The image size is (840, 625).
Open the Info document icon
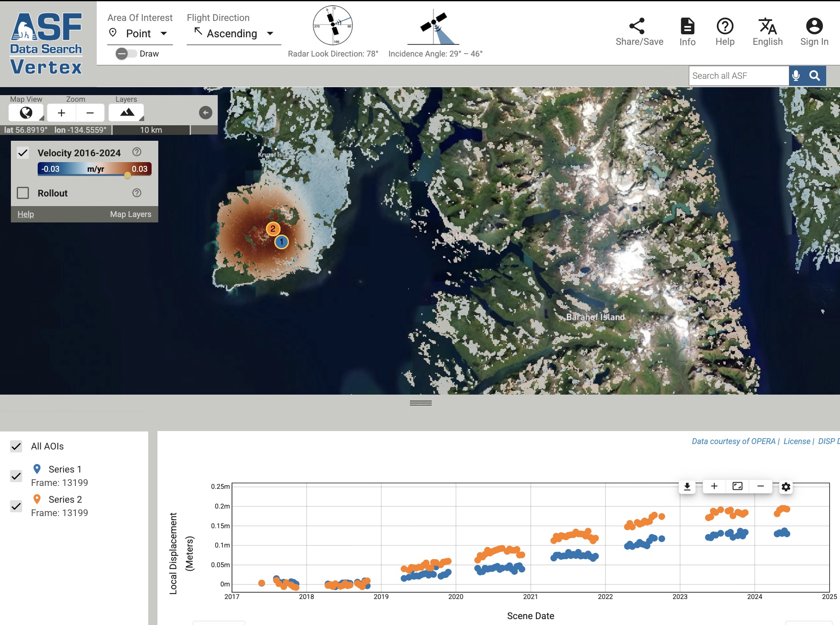(687, 26)
